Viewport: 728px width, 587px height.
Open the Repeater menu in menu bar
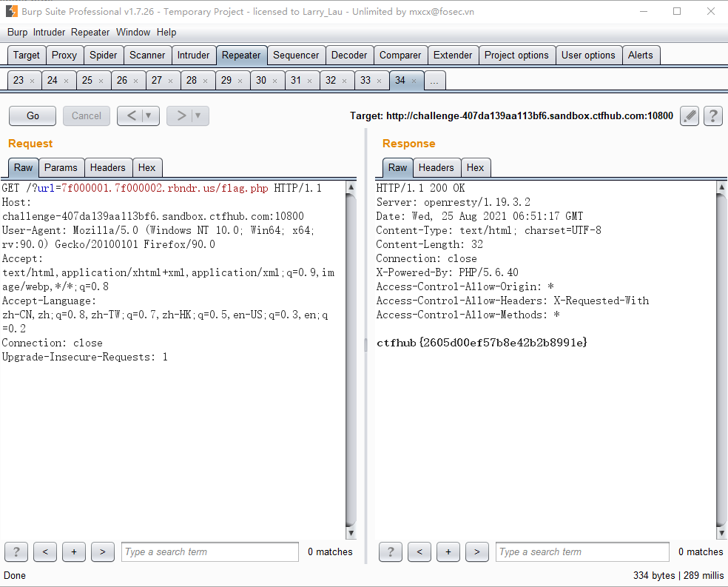point(90,32)
